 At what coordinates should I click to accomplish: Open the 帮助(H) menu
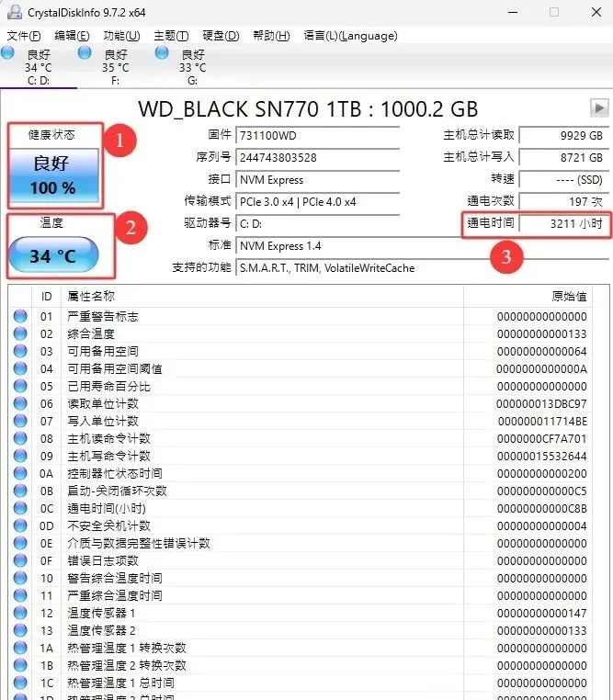271,36
